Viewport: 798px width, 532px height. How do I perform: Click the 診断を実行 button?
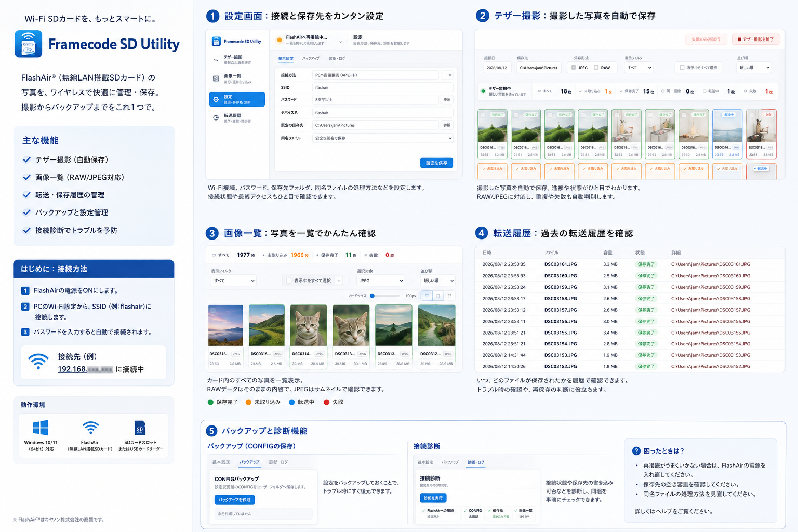(x=433, y=498)
